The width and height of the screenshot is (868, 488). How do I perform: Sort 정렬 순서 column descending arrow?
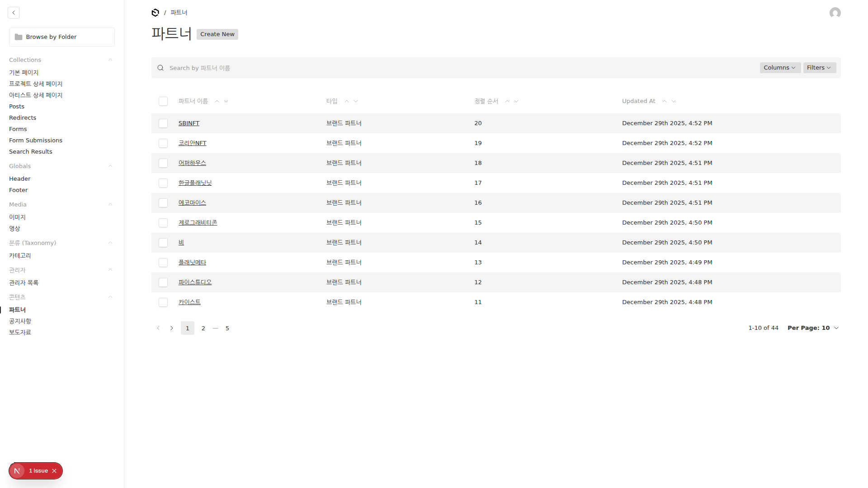516,101
